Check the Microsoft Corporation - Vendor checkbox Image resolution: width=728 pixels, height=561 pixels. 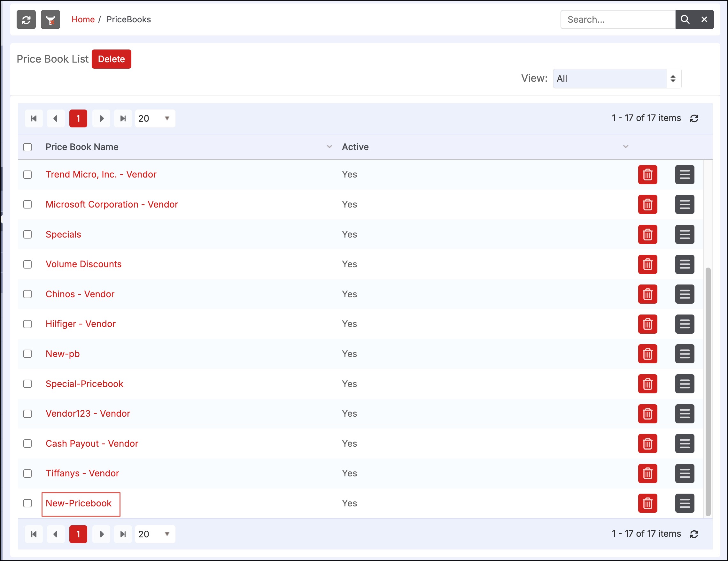(x=28, y=205)
